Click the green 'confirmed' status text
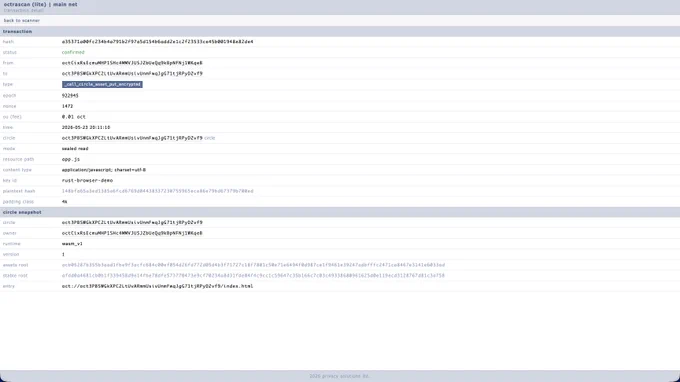Screen dimensions: 680x382 click(x=73, y=52)
